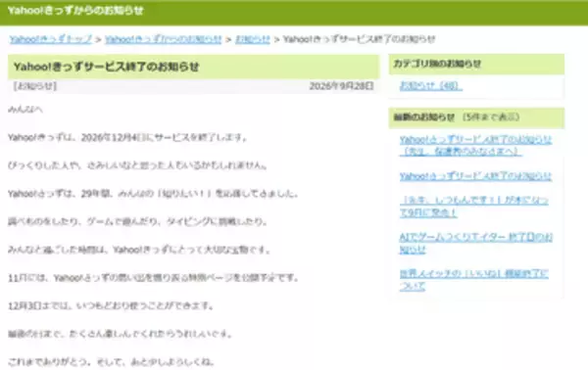Viewport: 588px width, 370px height.
Task: Click the 最新のお知らせ sidebar header
Action: (x=476, y=117)
